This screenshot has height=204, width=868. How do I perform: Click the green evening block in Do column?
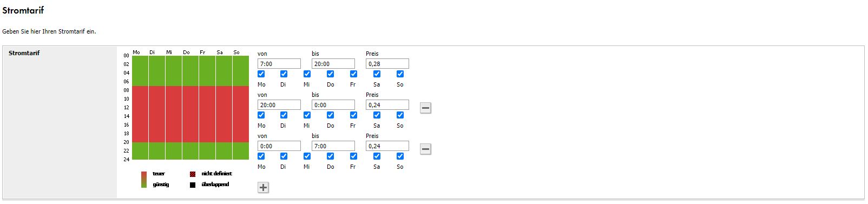point(190,151)
